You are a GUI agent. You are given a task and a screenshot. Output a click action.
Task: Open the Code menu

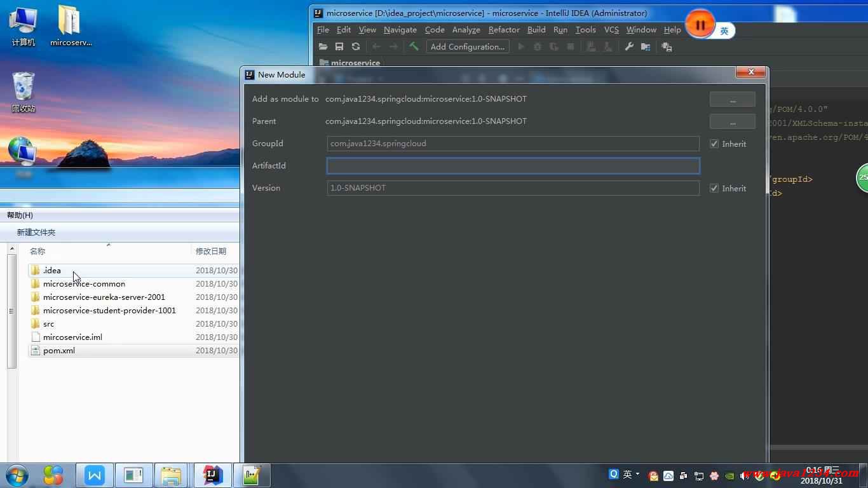coord(435,30)
